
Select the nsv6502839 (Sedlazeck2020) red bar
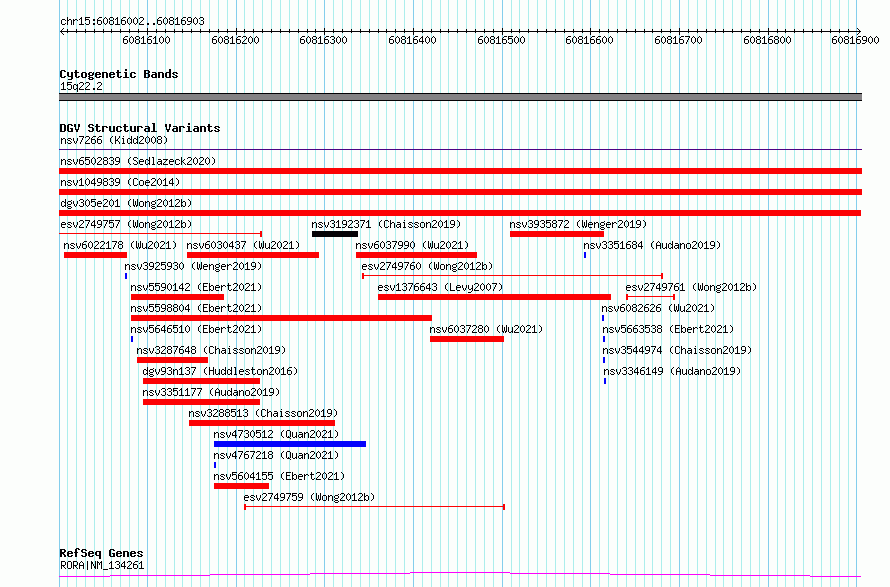pyautogui.click(x=460, y=171)
